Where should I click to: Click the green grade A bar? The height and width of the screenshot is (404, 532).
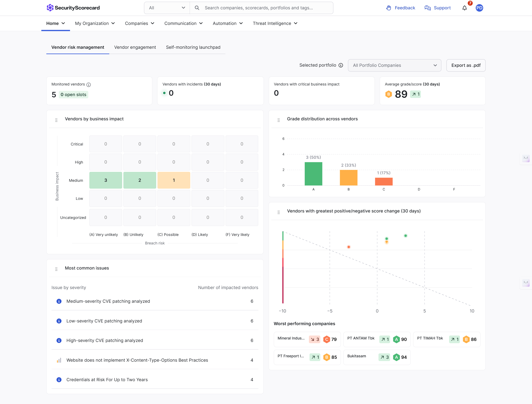(x=313, y=174)
